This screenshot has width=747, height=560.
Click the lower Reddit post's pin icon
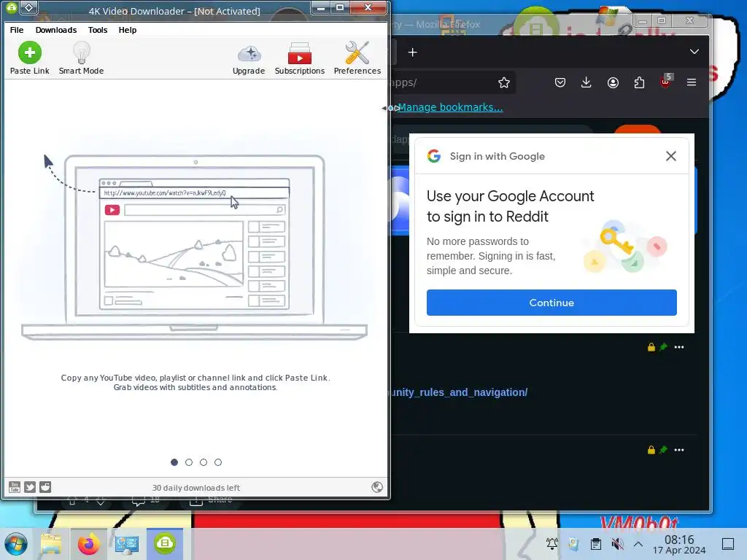coord(663,450)
